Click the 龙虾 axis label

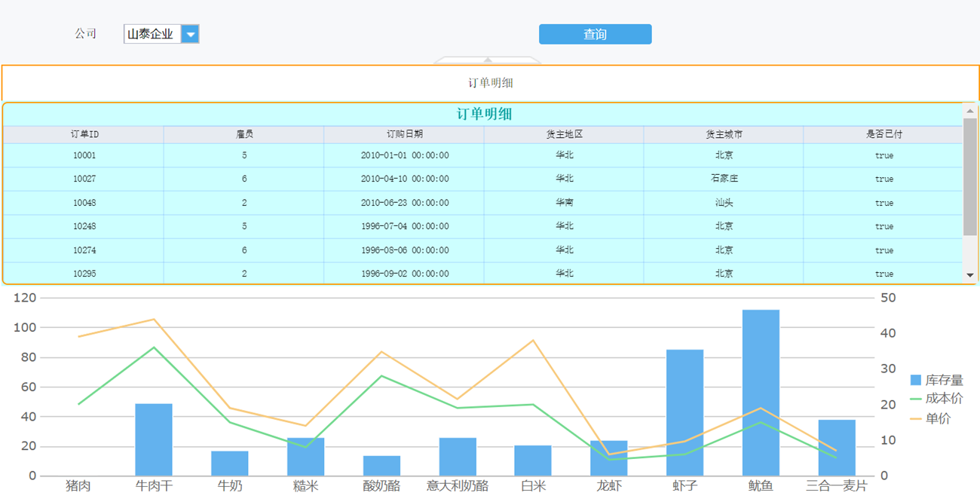(x=609, y=486)
